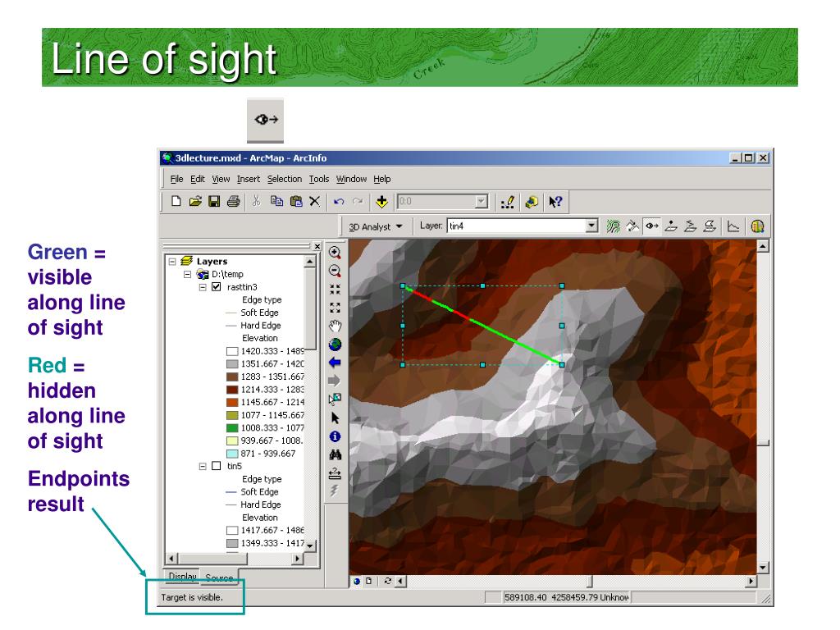840x630 pixels.
Task: Open the Tools menu
Action: coord(319,179)
